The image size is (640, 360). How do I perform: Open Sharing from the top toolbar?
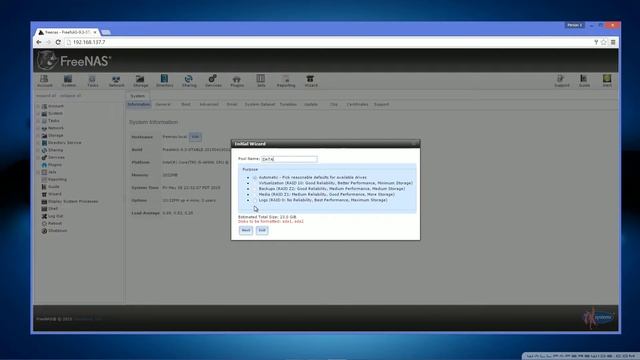[x=189, y=80]
